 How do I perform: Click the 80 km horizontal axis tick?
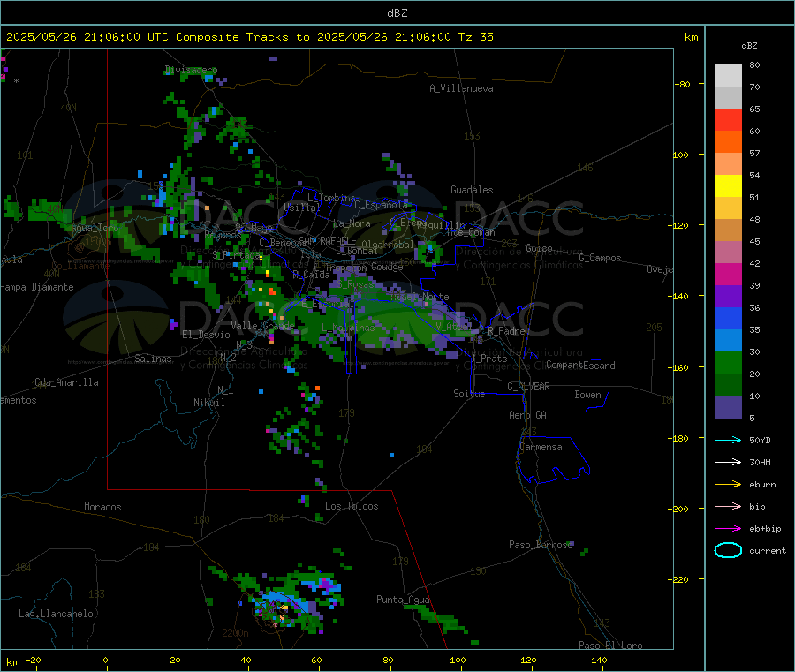pyautogui.click(x=388, y=661)
